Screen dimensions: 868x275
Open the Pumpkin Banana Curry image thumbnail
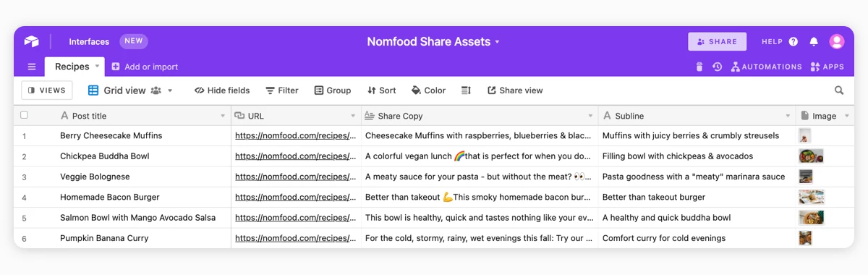coord(805,238)
